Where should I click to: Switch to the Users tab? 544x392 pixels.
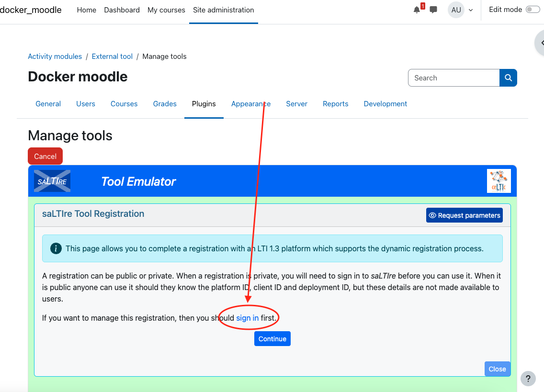tap(85, 104)
